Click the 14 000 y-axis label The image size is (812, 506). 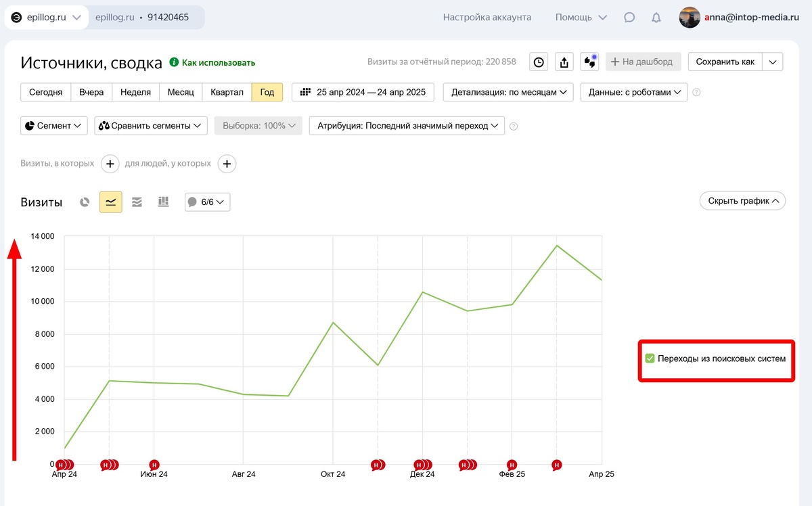click(43, 237)
